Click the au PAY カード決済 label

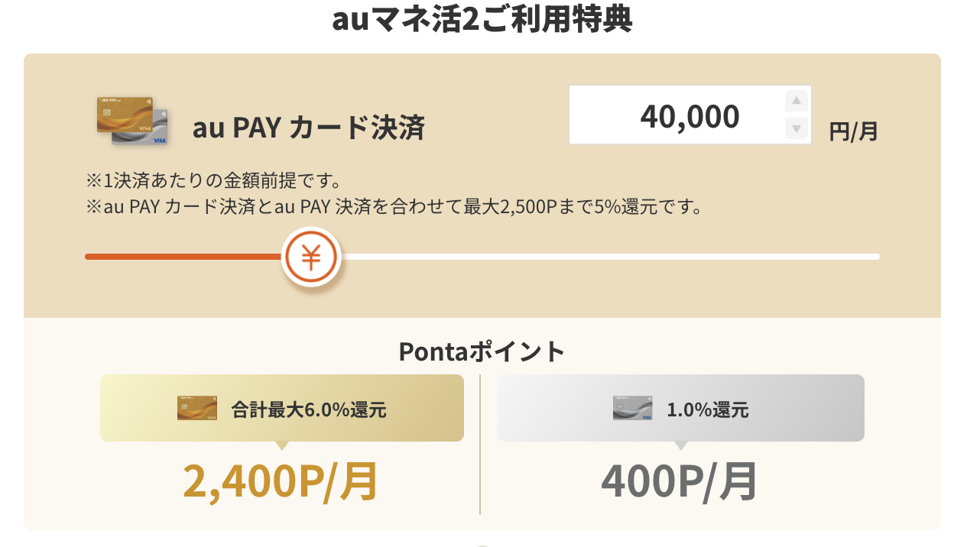[308, 128]
